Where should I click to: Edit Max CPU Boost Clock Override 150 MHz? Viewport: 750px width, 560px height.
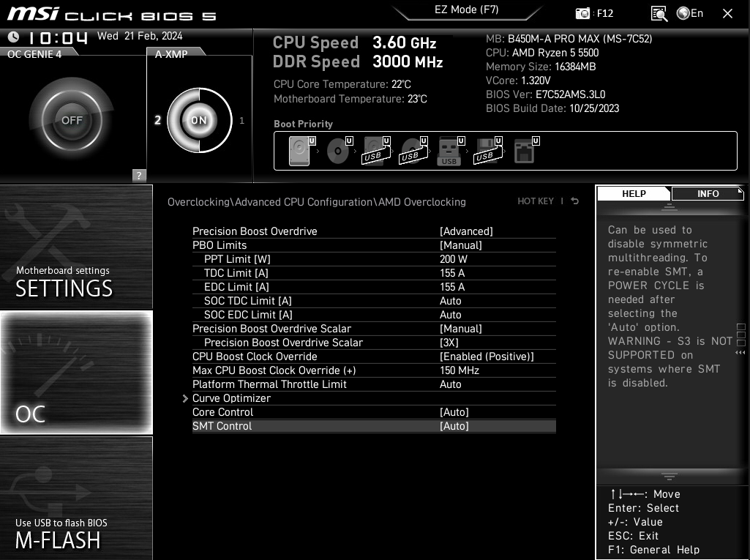[460, 370]
